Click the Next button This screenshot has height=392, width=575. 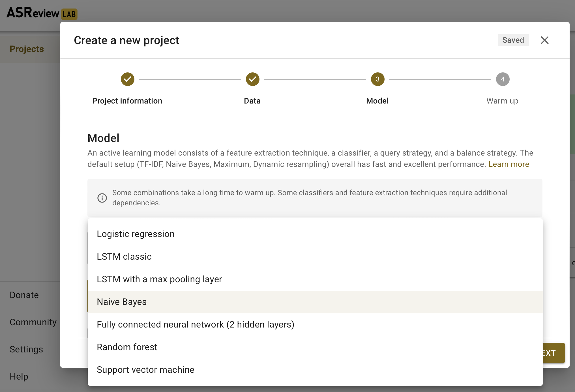(553, 353)
